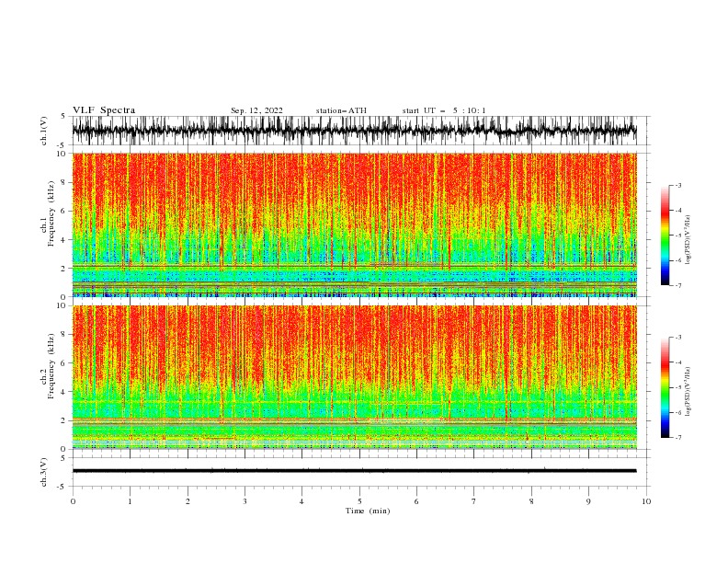Image resolution: width=728 pixels, height=563 pixels.
Task: Click the ch.1 spectrogram color scale bar
Action: (665, 236)
